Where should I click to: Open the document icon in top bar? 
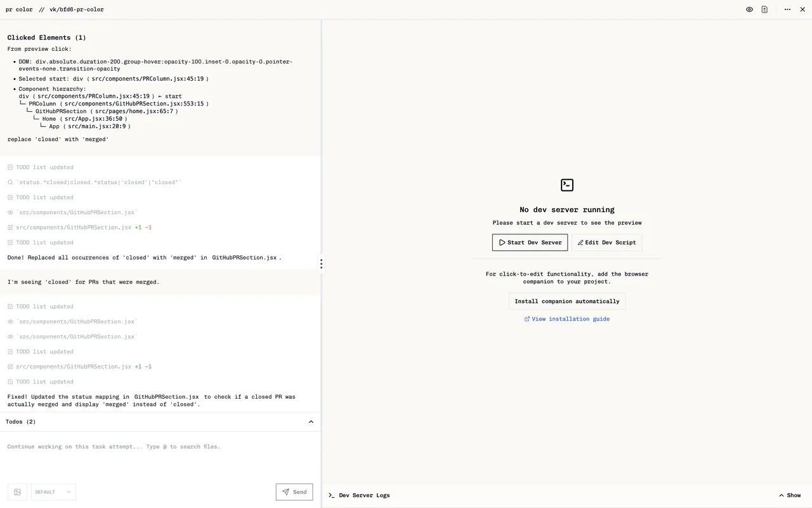point(764,10)
